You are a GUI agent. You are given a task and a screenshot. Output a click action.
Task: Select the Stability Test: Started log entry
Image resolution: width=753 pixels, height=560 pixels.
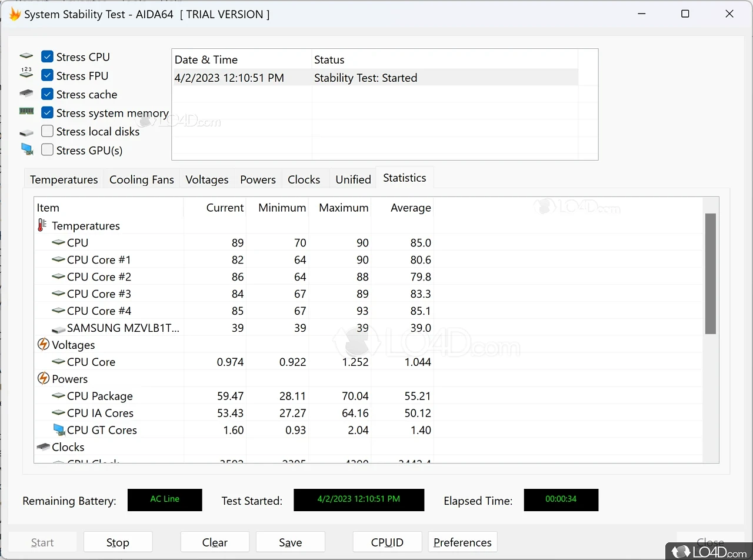[375, 78]
